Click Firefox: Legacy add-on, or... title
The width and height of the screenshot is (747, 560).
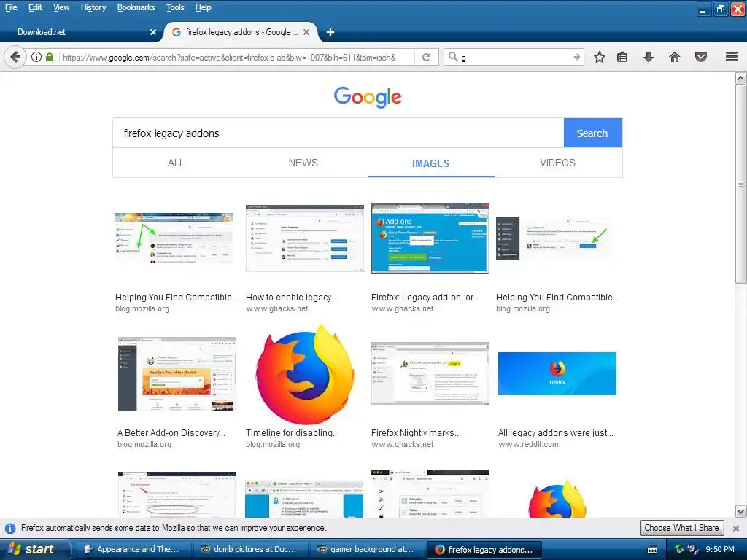click(x=425, y=297)
